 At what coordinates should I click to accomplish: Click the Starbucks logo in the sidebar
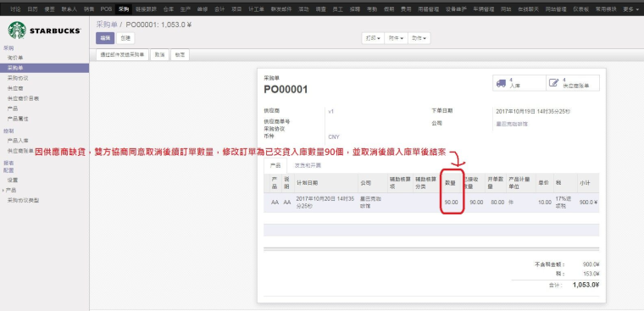[44, 31]
